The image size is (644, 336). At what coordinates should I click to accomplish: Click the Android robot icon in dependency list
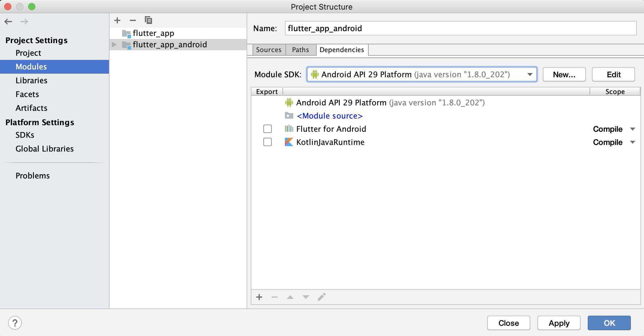[289, 102]
